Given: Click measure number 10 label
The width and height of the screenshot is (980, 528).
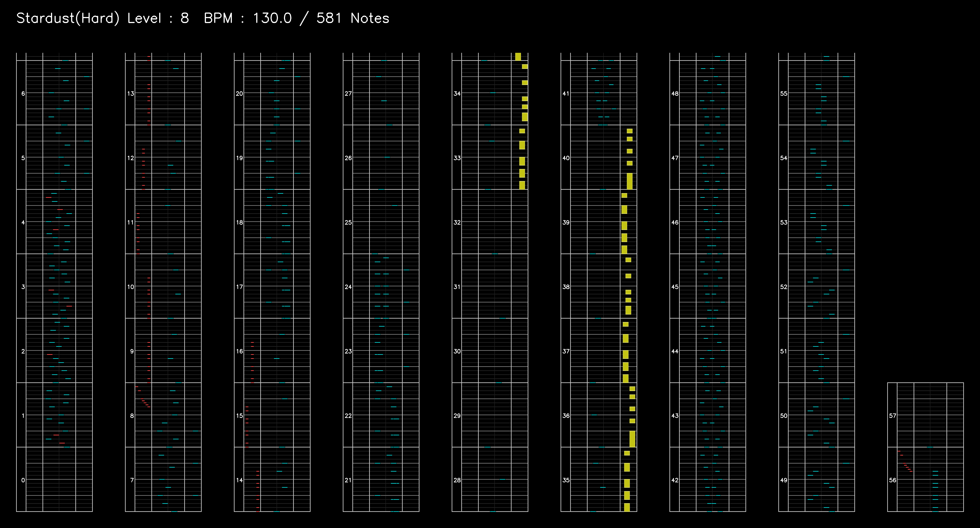Looking at the screenshot, I should (x=131, y=287).
